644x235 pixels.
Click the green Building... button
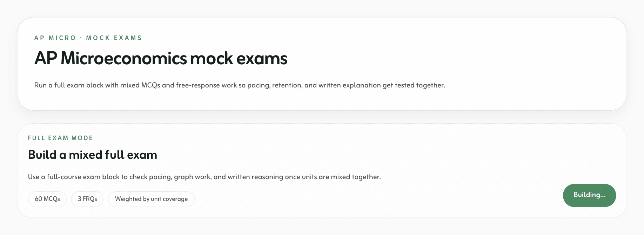(589, 195)
